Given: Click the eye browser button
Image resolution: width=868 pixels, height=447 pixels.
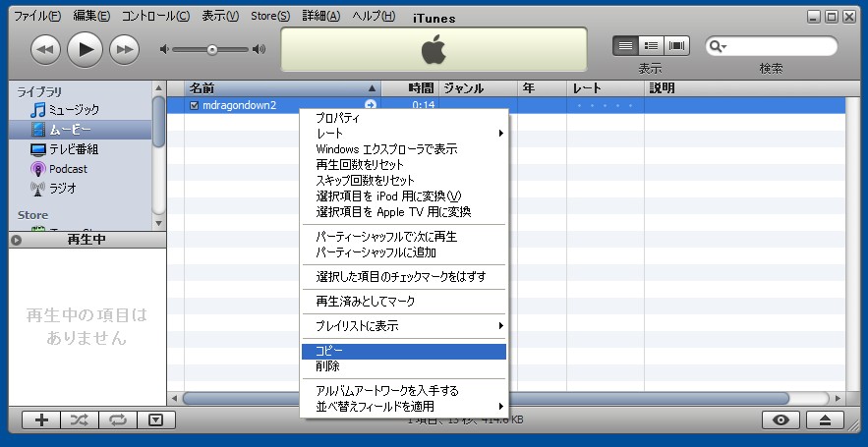Looking at the screenshot, I should click(x=781, y=419).
